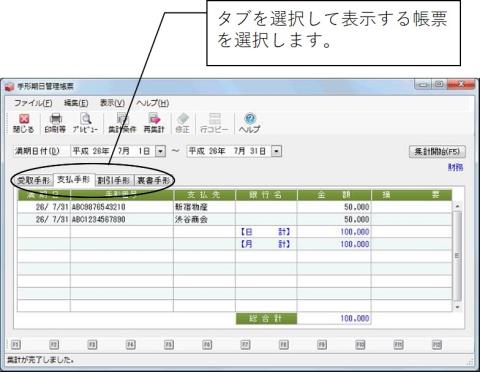This screenshot has width=480, height=372.
Task: Click the 集計開始(F5) button
Action: (437, 152)
